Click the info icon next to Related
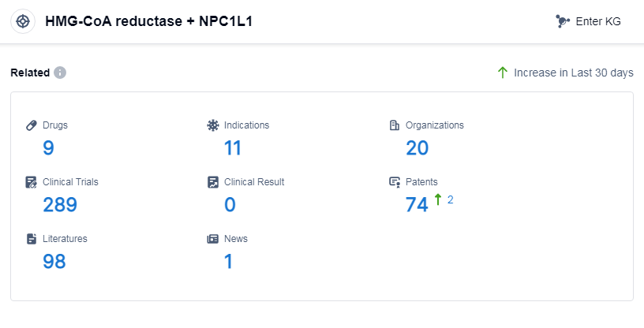This screenshot has height=328, width=644. point(60,73)
